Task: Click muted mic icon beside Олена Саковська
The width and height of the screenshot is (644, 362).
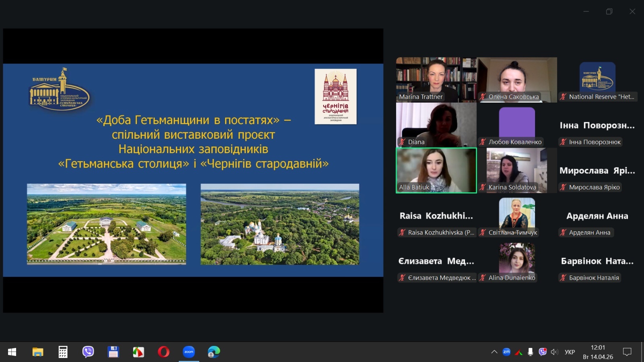Action: (x=483, y=97)
